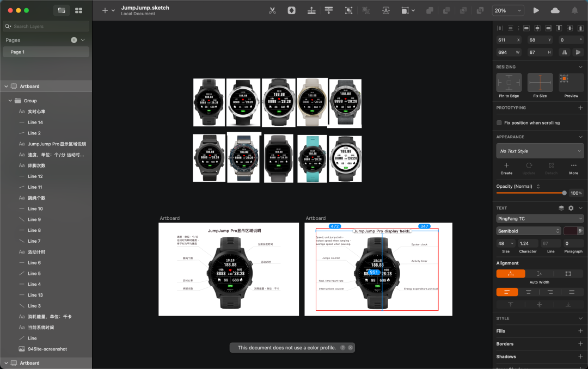Click the text color swatch
Image resolution: width=588 pixels, height=369 pixels.
click(571, 231)
